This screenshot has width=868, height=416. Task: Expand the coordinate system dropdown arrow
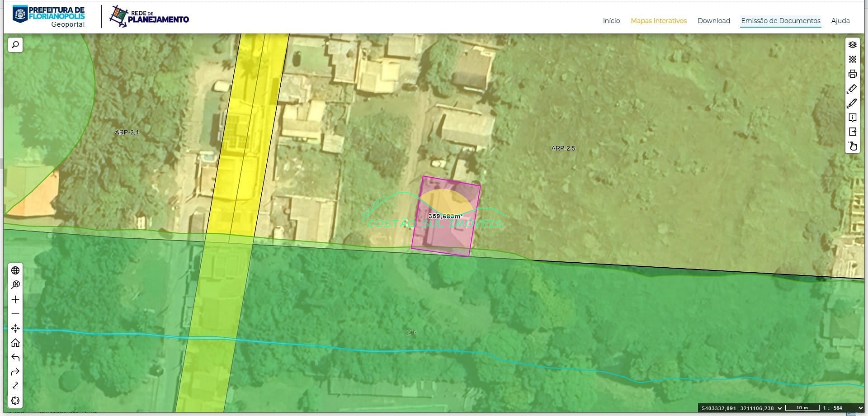click(779, 408)
